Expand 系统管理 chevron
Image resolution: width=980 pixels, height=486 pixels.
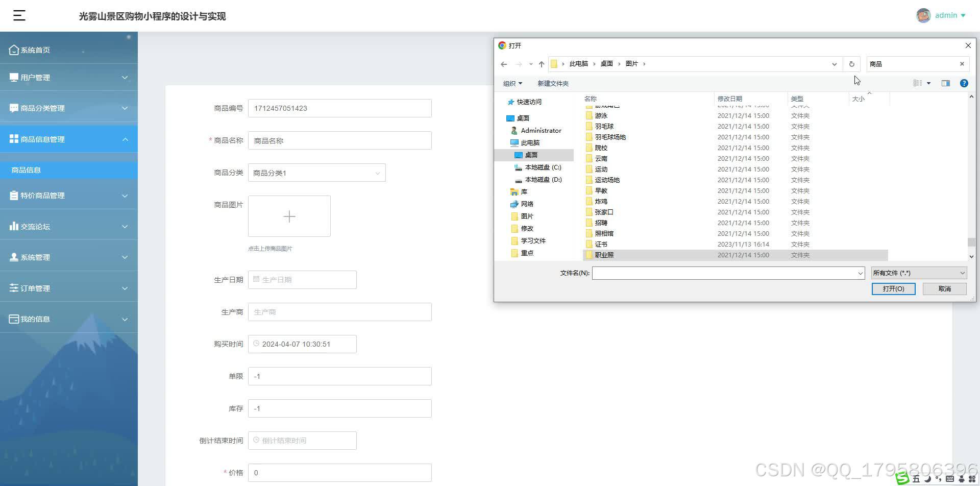coord(125,257)
